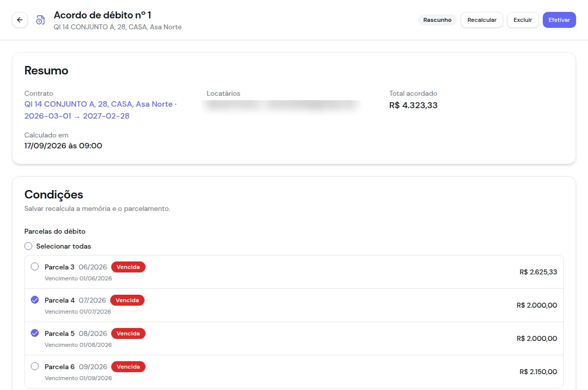Click the Rascunho status badge
The width and height of the screenshot is (588, 390).
(x=437, y=20)
